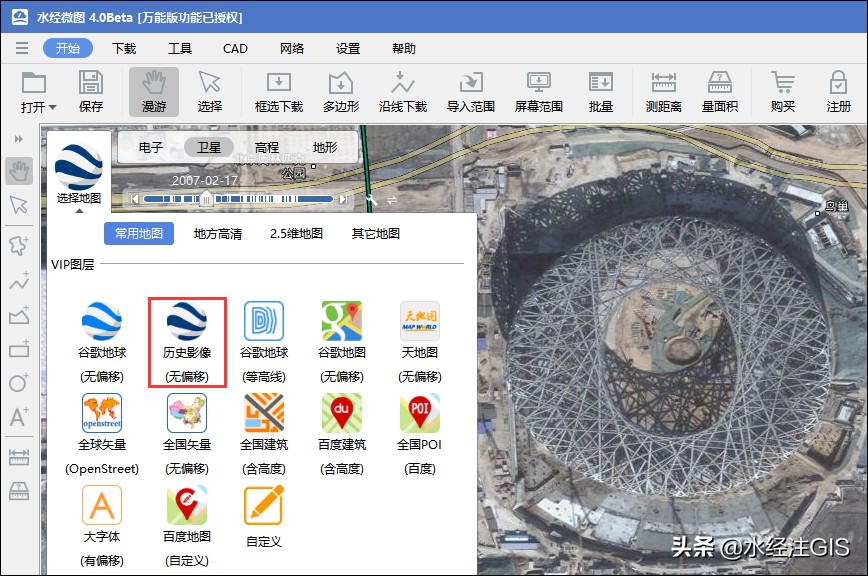The height and width of the screenshot is (576, 868).
Task: Switch map mode to 高程 elevation
Action: click(268, 147)
